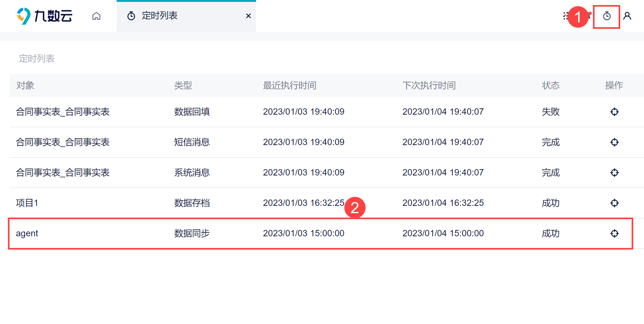Go to the home page icon

(x=96, y=16)
